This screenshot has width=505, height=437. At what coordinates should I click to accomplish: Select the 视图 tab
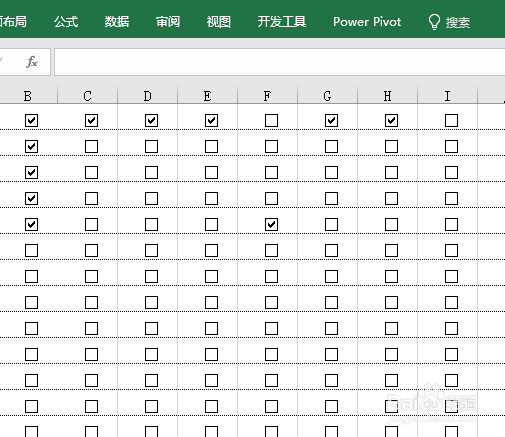point(218,22)
